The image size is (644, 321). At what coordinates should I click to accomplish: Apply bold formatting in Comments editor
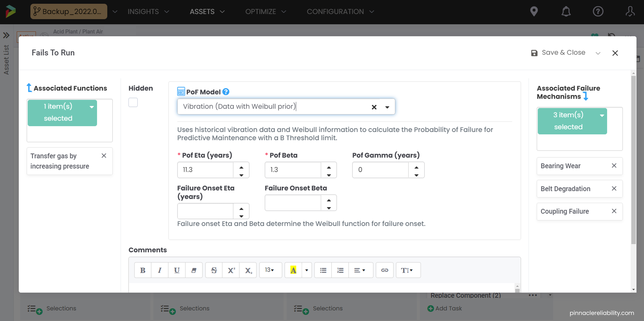tap(142, 270)
